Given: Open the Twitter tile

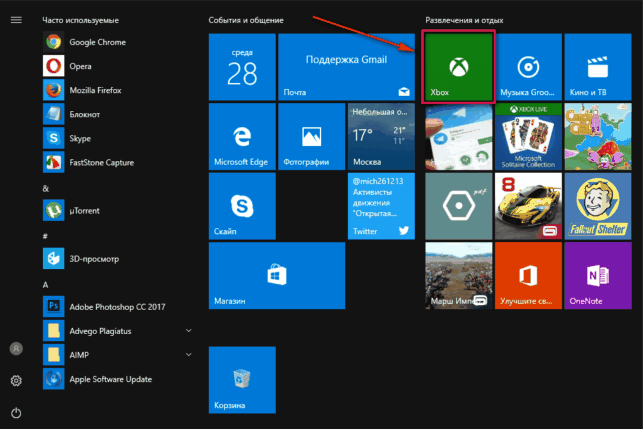Looking at the screenshot, I should point(381,206).
